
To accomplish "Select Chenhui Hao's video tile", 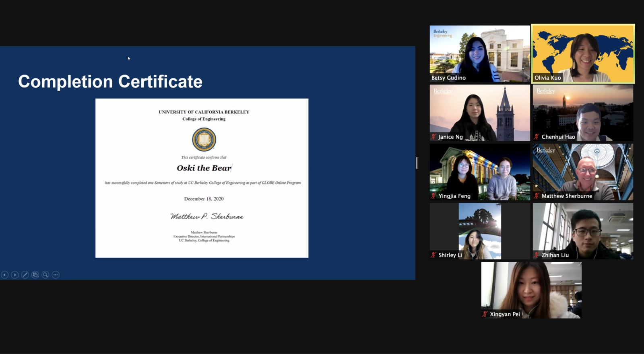I will (x=583, y=113).
